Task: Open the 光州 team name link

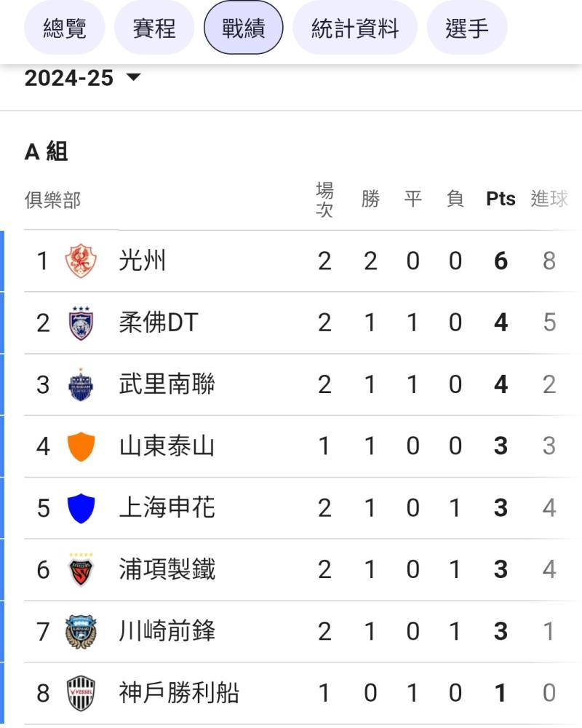Action: pyautogui.click(x=142, y=261)
